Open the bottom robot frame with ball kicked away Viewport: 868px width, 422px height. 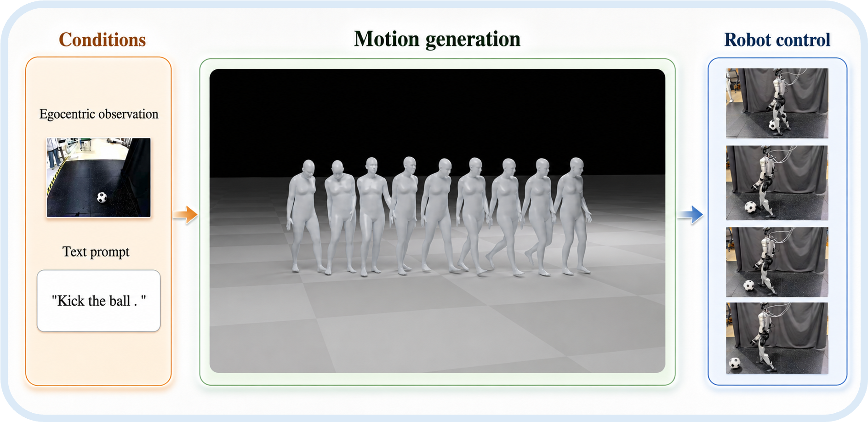[777, 338]
